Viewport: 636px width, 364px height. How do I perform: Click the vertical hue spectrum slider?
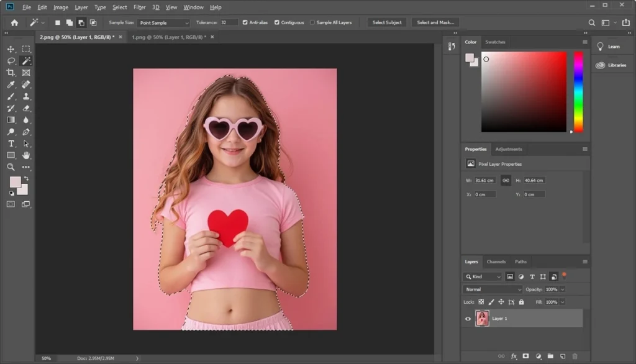(x=578, y=91)
